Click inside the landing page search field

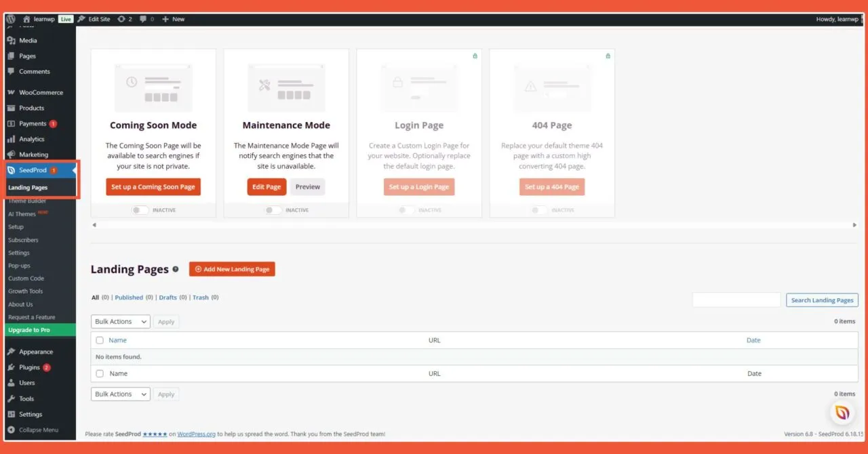coord(736,300)
